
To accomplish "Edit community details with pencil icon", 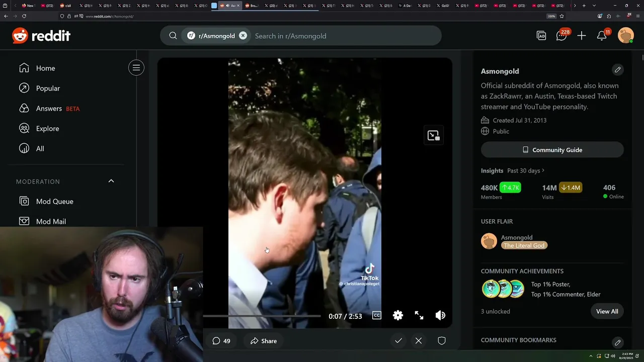I will point(618,69).
